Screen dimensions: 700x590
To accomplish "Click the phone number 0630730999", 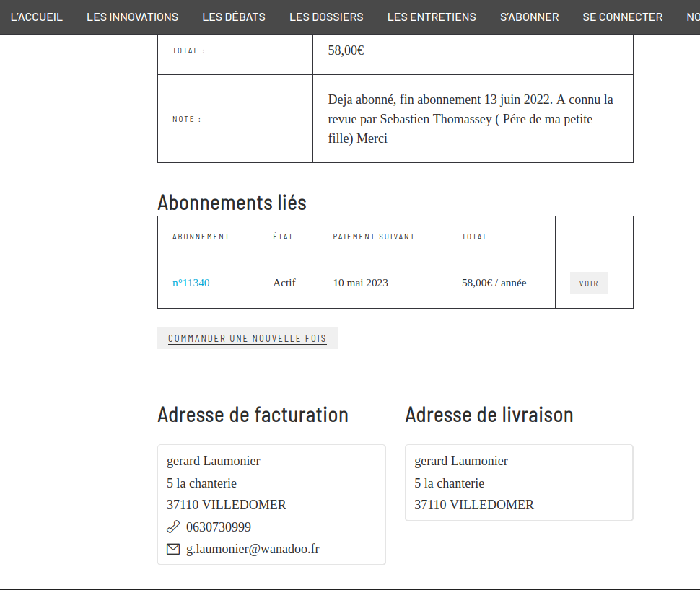I will [x=219, y=527].
